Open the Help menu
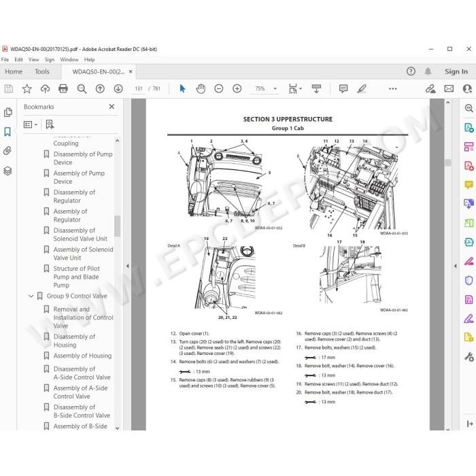This screenshot has height=476, width=476. (89, 60)
